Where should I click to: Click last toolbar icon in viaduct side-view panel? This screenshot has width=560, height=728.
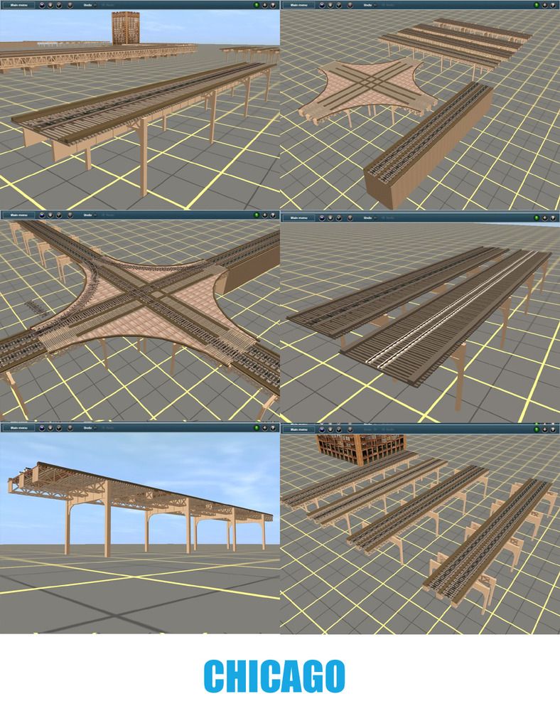(273, 427)
